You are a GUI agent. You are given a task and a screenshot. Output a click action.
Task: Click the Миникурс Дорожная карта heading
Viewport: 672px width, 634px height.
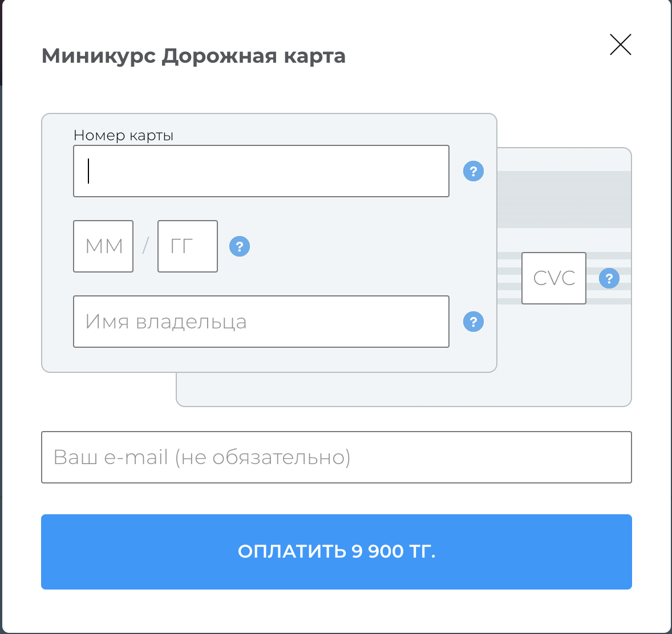tap(193, 56)
